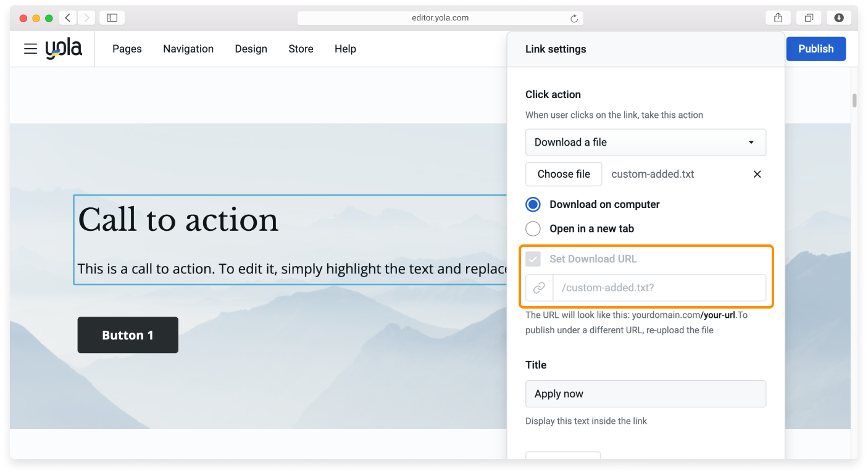Click the Title input field
Image resolution: width=868 pixels, height=474 pixels.
pyautogui.click(x=645, y=394)
